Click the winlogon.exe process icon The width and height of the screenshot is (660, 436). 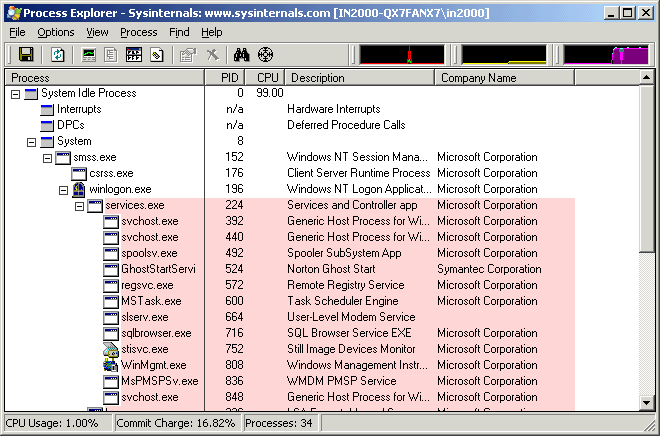pyautogui.click(x=79, y=189)
